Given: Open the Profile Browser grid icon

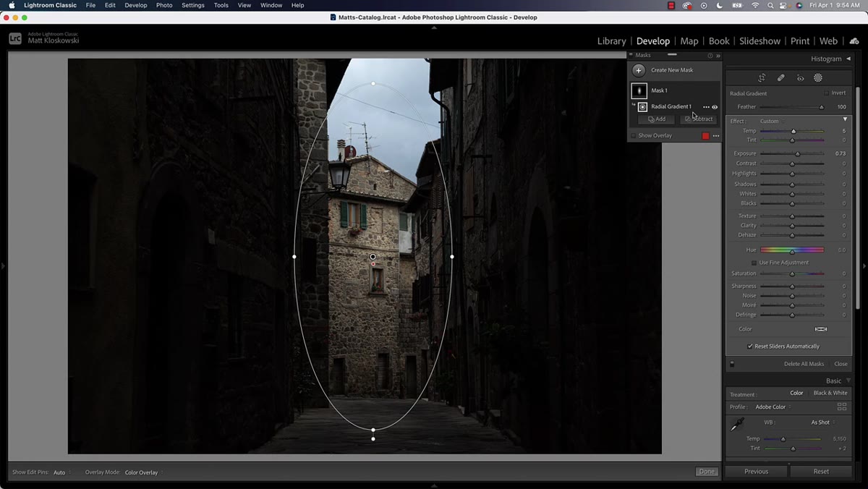Looking at the screenshot, I should coord(842,407).
